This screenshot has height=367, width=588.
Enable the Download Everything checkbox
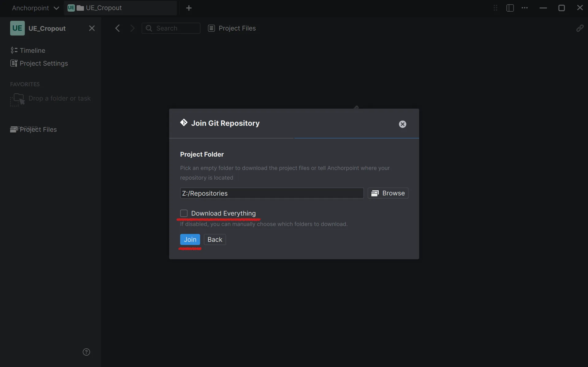184,213
